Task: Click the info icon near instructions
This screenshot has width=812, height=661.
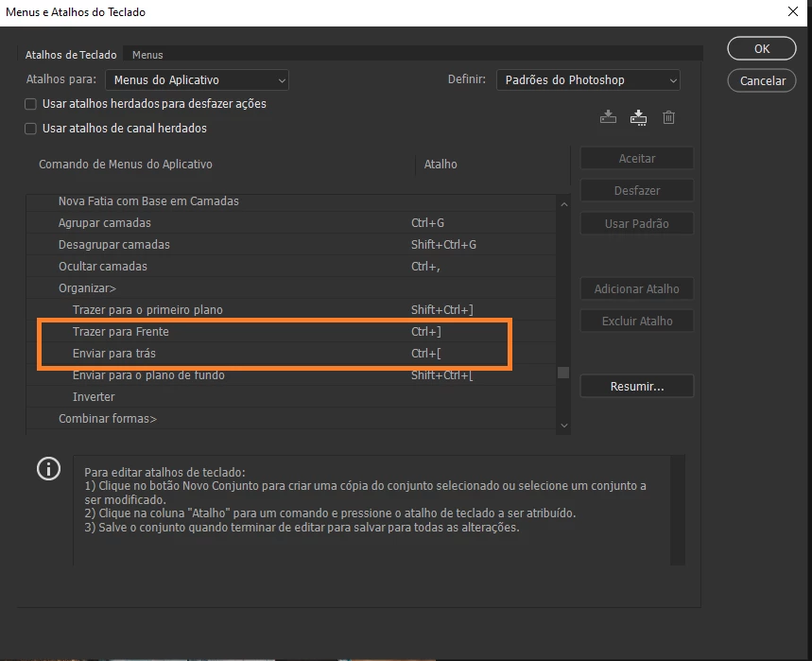Action: point(48,469)
